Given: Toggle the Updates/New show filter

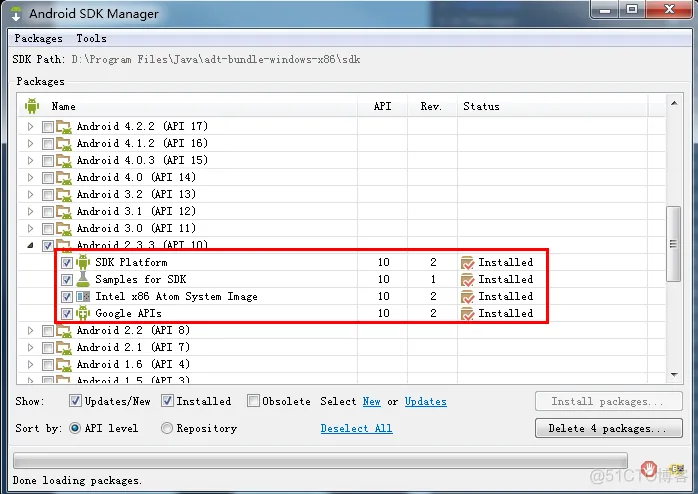Looking at the screenshot, I should click(x=75, y=401).
